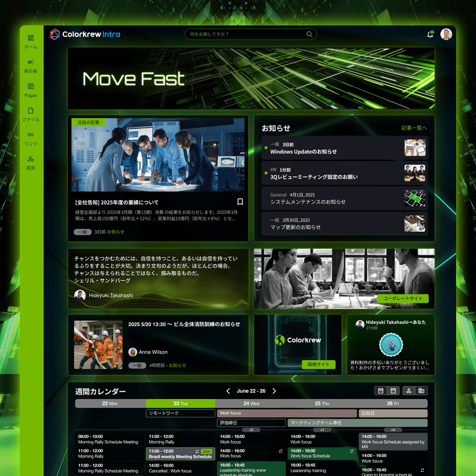The height and width of the screenshot is (476, 476).
Task: Bookmark the 2025年度の業績について article
Action: [240, 202]
